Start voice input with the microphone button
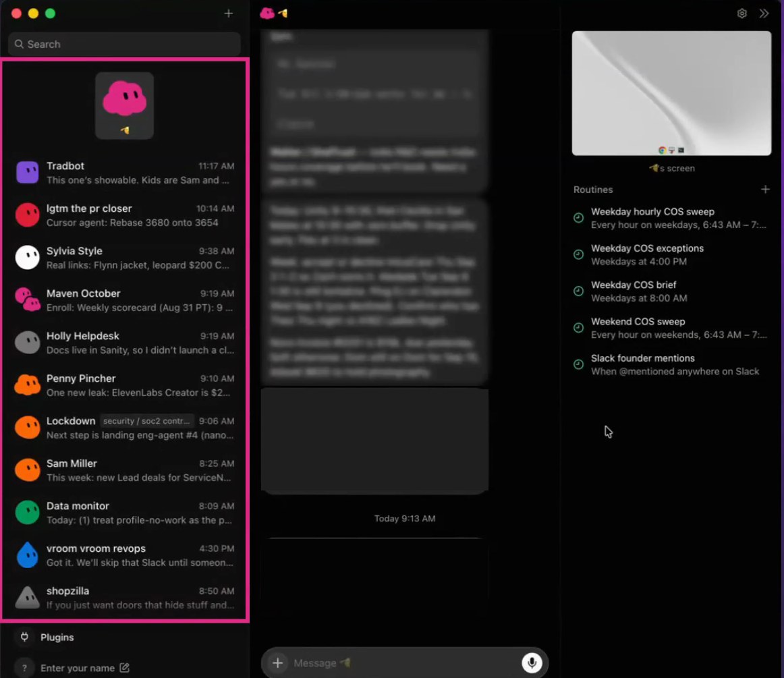The image size is (784, 678). pos(532,663)
